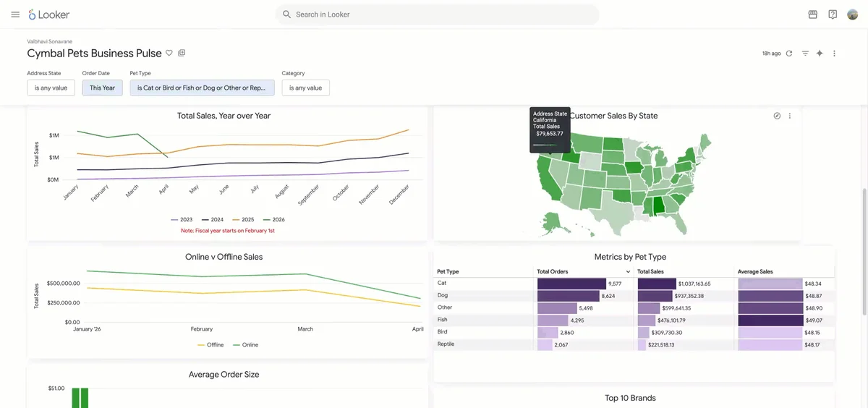Open Order Date This Year filter
Screen dimensions: 868x408
pyautogui.click(x=103, y=88)
